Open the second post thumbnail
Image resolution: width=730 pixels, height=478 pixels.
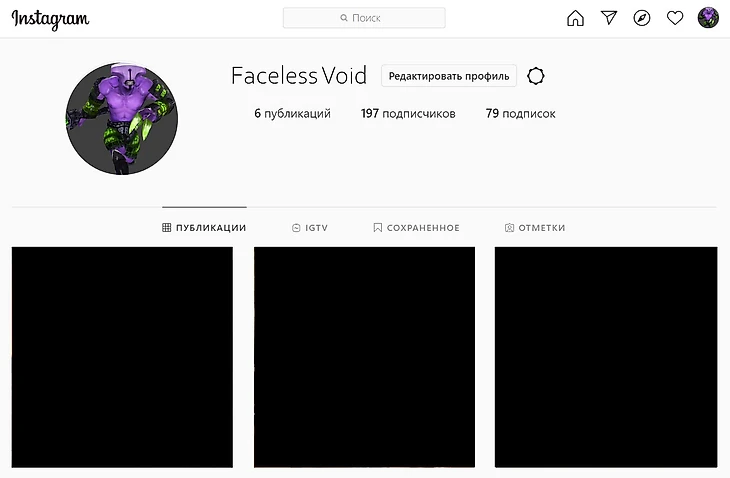coord(365,357)
